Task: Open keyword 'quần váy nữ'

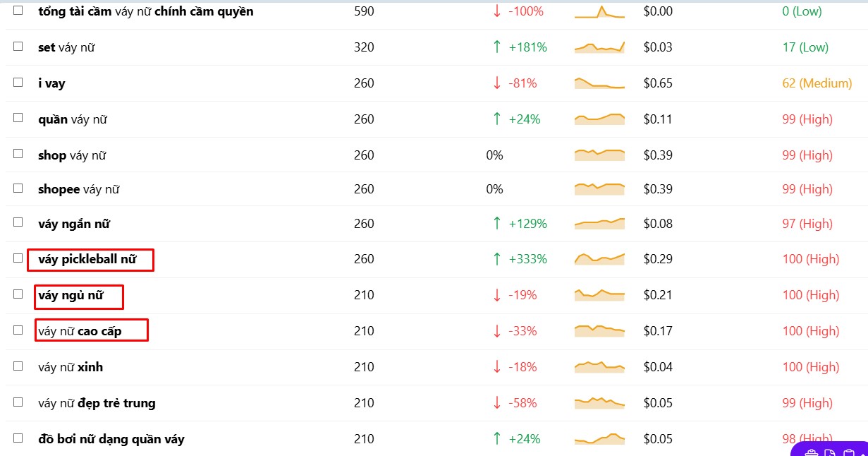Action: tap(73, 119)
